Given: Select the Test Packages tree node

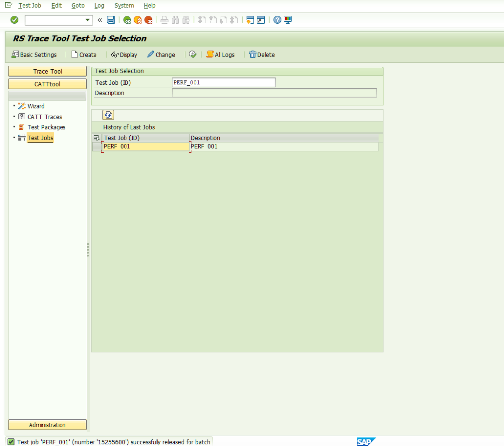Looking at the screenshot, I should click(x=46, y=127).
